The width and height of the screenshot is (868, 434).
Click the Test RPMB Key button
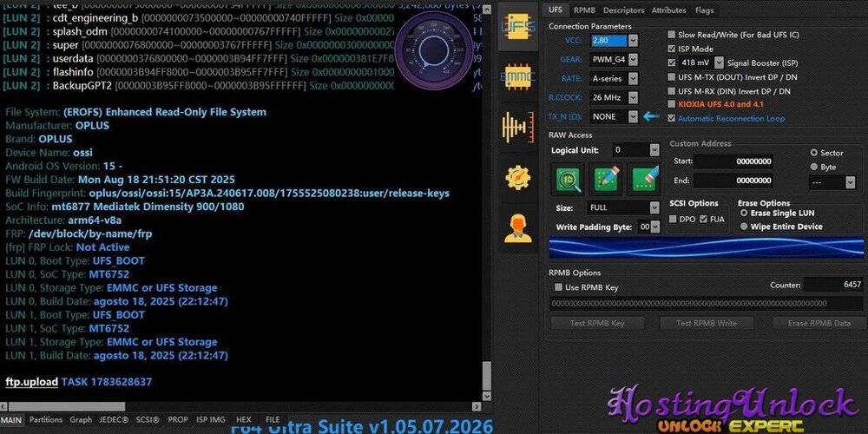pyautogui.click(x=597, y=323)
